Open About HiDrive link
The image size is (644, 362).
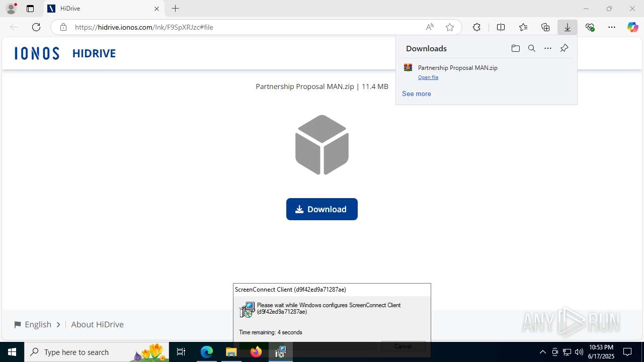point(97,324)
